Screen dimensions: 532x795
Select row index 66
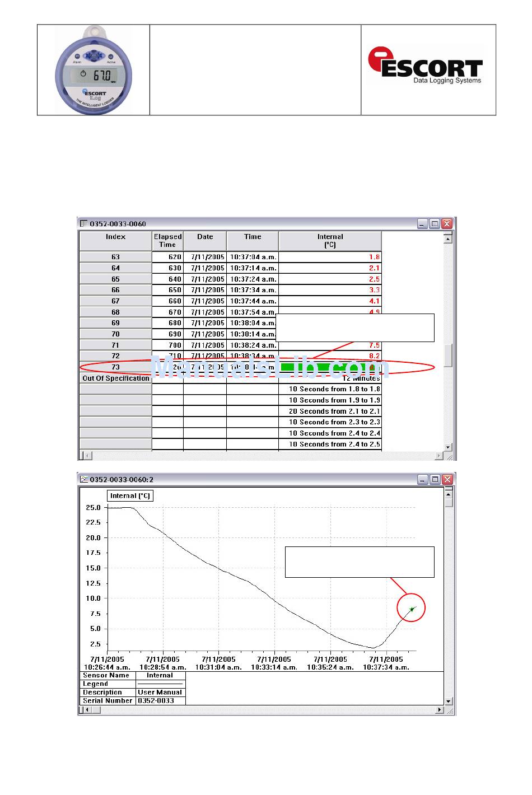(x=115, y=290)
